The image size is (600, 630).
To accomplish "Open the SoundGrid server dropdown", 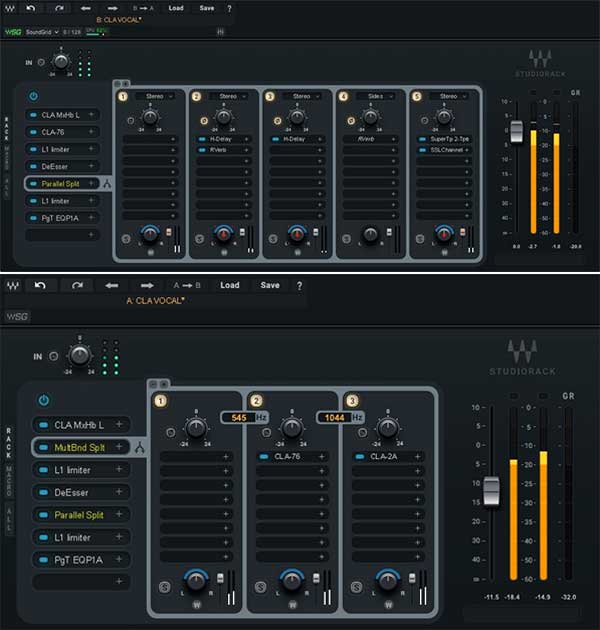I will pos(42,32).
